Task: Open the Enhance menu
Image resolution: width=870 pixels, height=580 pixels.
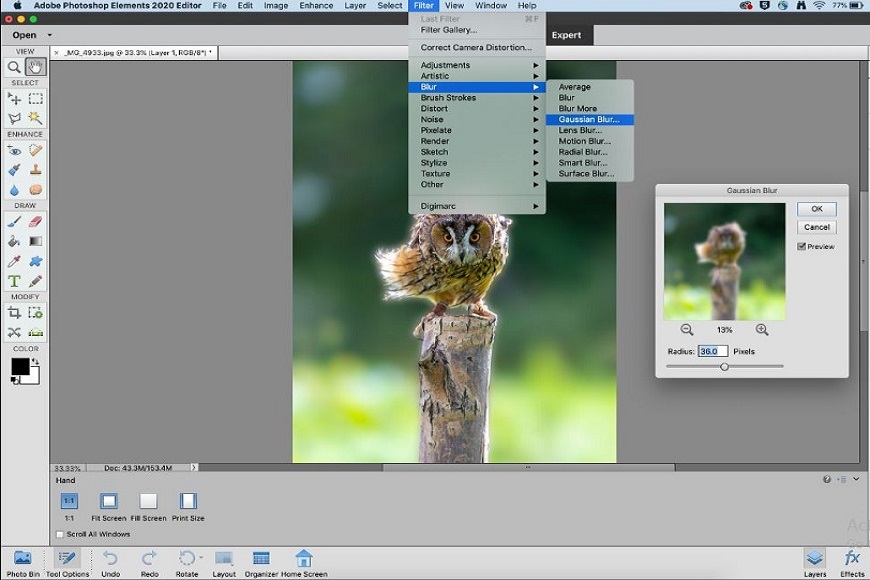Action: click(x=316, y=6)
